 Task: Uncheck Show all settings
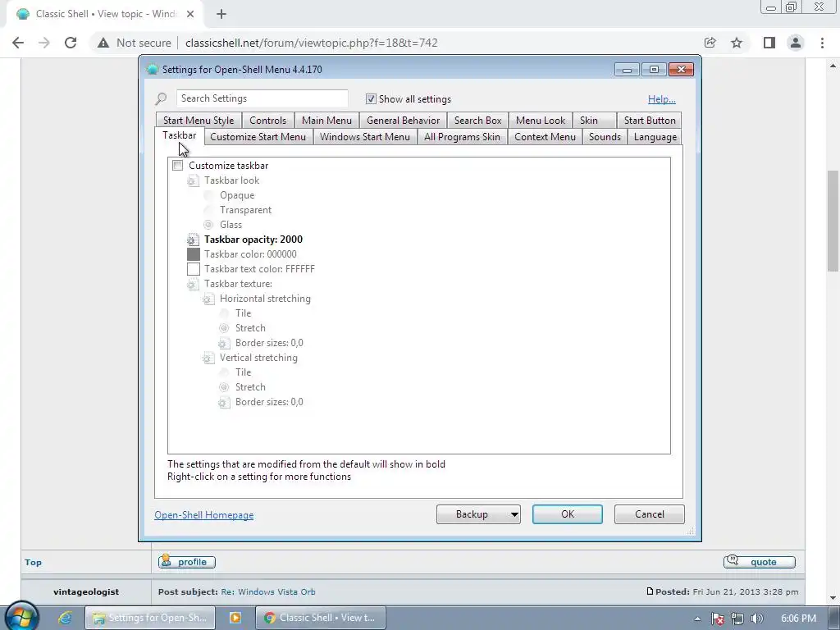[371, 99]
